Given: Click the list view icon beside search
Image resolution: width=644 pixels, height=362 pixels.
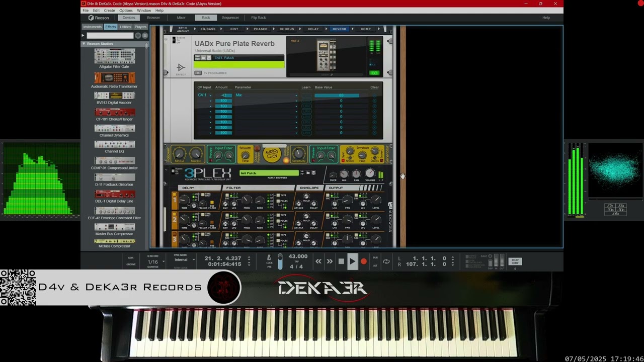Looking at the screenshot, I should tap(145, 36).
